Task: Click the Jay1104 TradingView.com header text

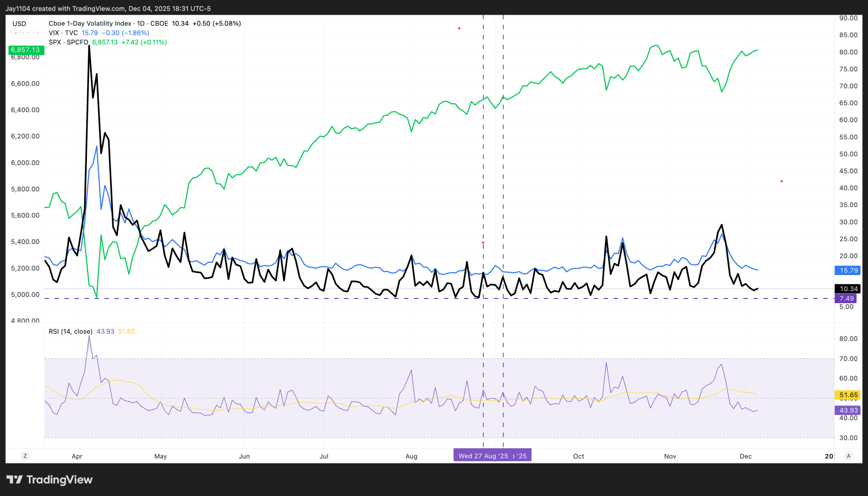Action: pyautogui.click(x=108, y=8)
